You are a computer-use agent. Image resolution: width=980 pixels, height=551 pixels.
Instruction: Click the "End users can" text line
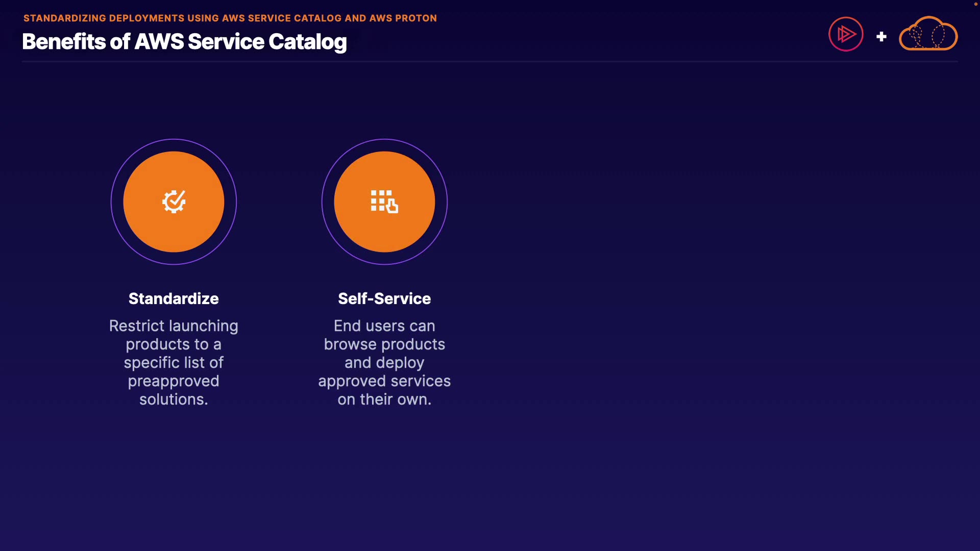coord(384,326)
